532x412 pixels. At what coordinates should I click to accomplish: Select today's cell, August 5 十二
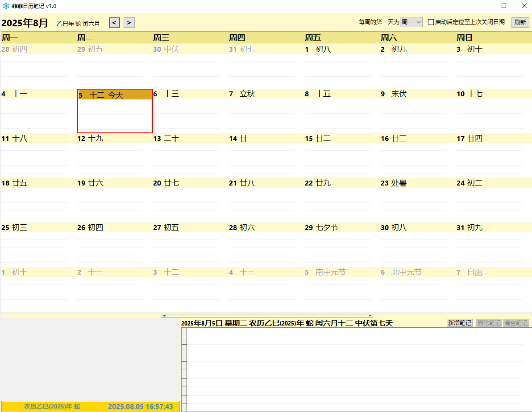click(x=115, y=111)
